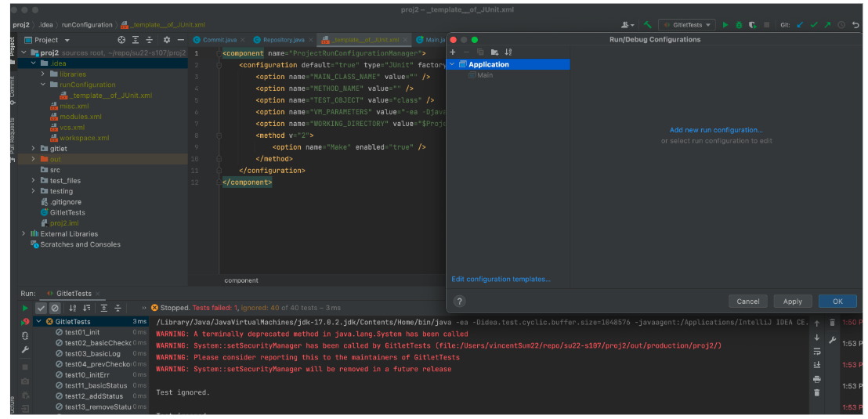Expand the gitlet folder in project tree

[x=33, y=148]
